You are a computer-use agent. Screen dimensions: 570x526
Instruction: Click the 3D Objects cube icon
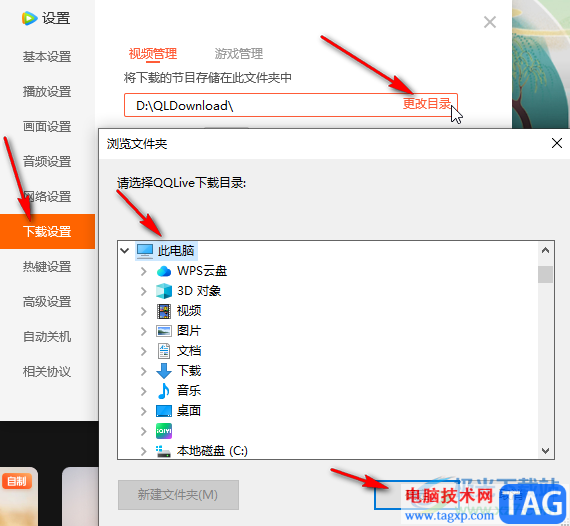[164, 291]
